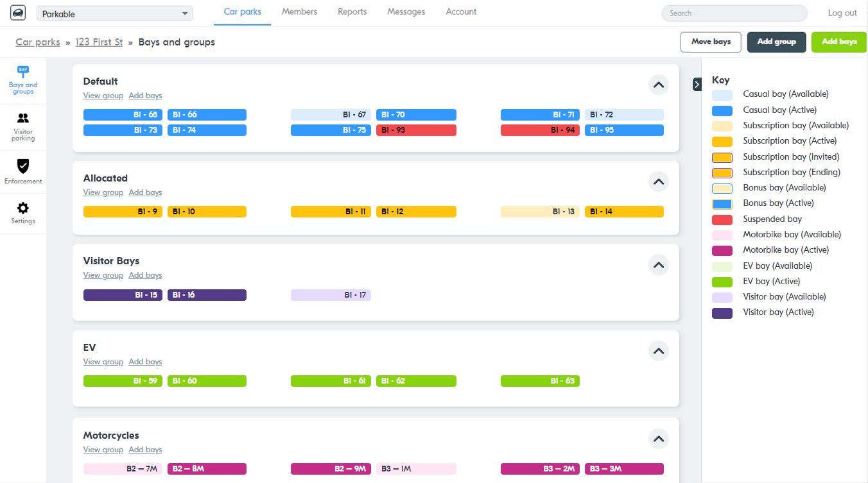Viewport: 868px width, 483px height.
Task: Select visitor bay B1 - 17
Action: click(x=331, y=295)
